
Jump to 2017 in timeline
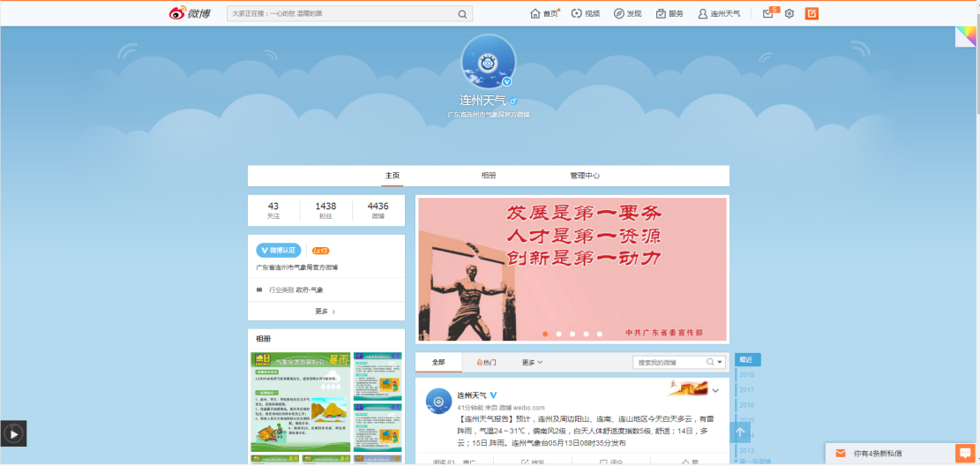[x=746, y=390]
